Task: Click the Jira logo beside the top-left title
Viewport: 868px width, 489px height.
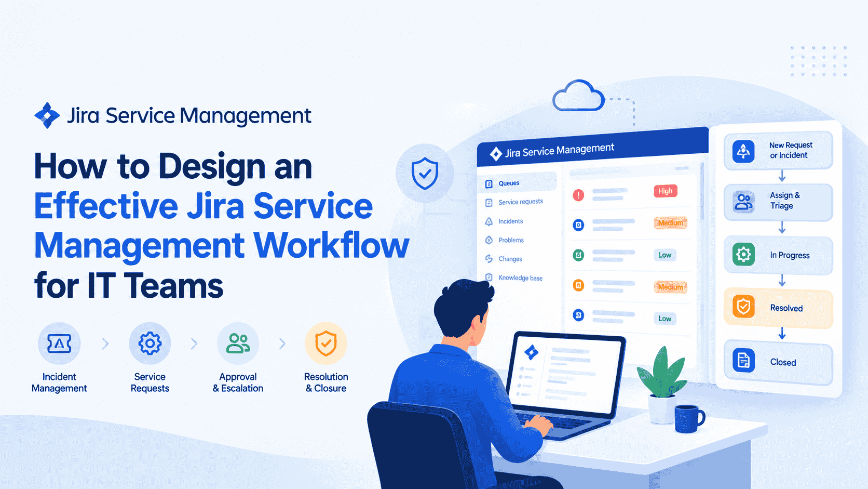Action: (47, 115)
